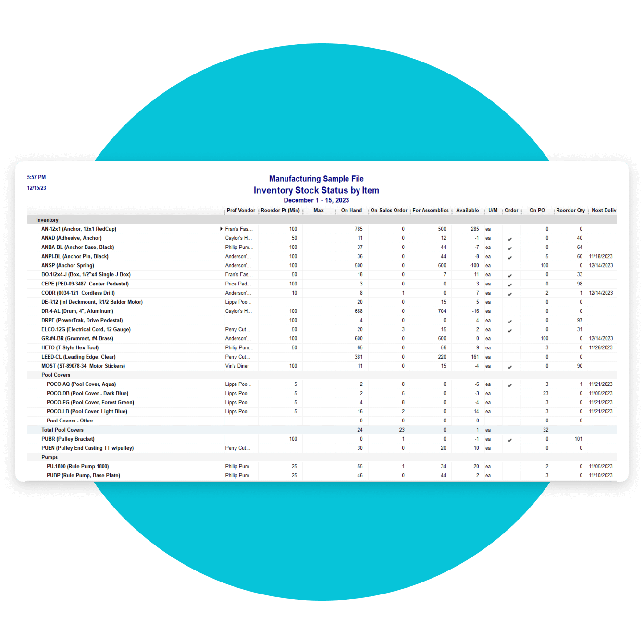
Task: Click the Order checkmark in ANPI-BL Anchor Pin row
Action: (x=509, y=257)
